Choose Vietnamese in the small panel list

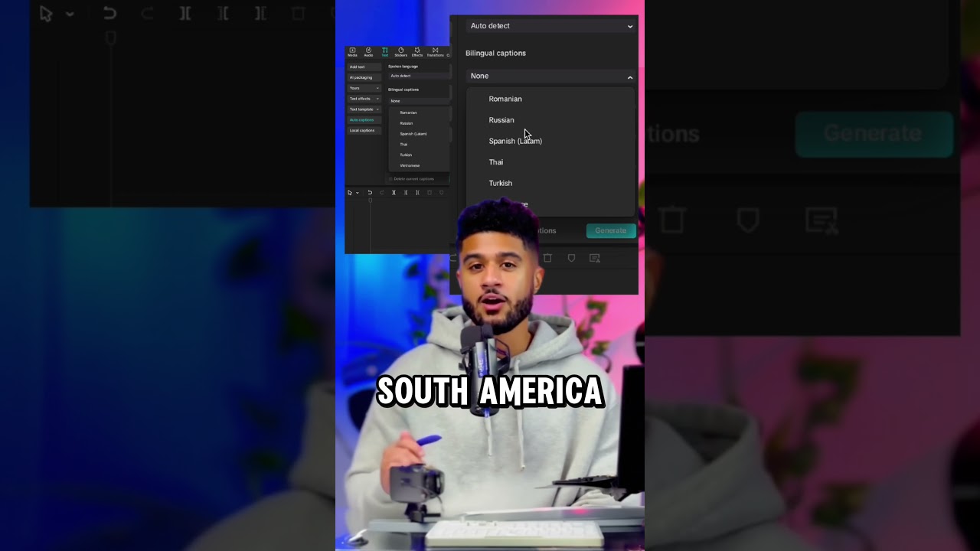tap(410, 165)
